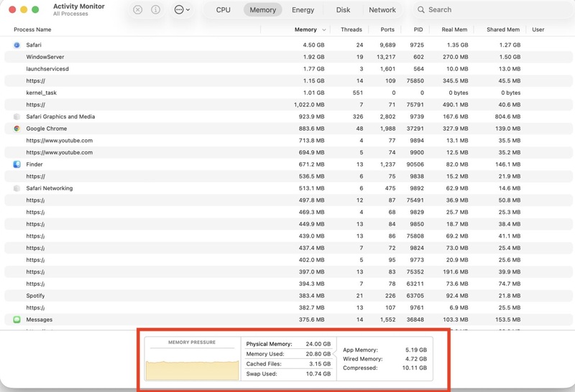
Task: Click Google Chrome's 883.6 MB memory value
Action: (312, 129)
